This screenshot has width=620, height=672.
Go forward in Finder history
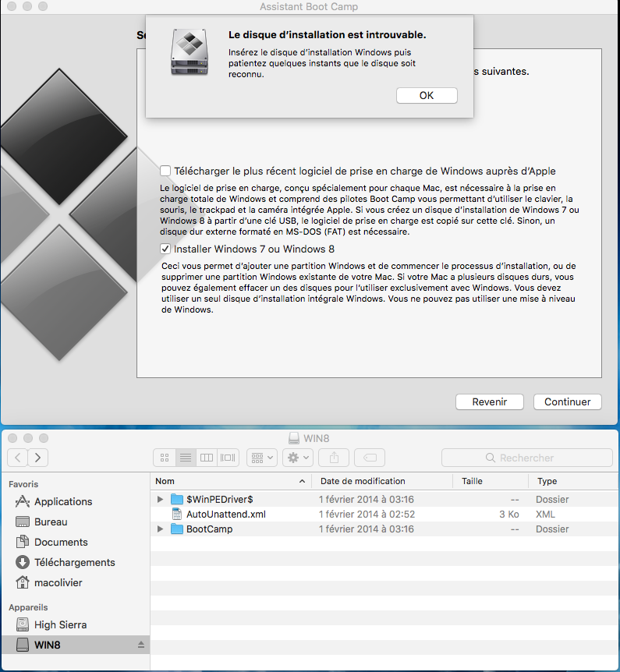click(x=37, y=458)
